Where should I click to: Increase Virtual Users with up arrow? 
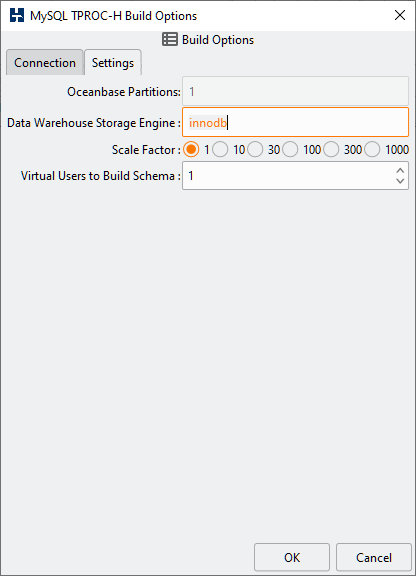tap(400, 171)
